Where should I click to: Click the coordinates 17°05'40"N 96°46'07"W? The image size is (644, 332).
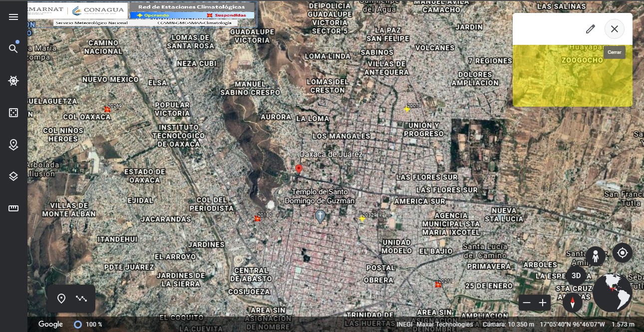click(x=572, y=325)
